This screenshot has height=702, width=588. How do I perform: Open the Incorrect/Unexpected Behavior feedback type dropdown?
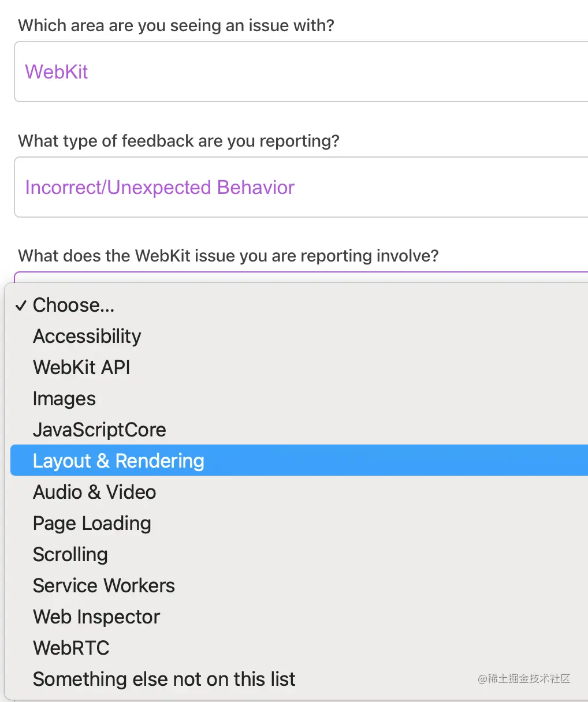[300, 187]
